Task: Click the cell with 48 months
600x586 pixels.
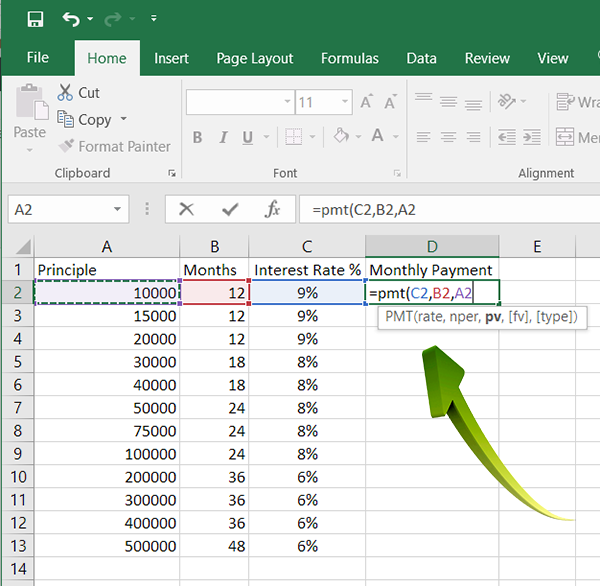Action: [214, 546]
